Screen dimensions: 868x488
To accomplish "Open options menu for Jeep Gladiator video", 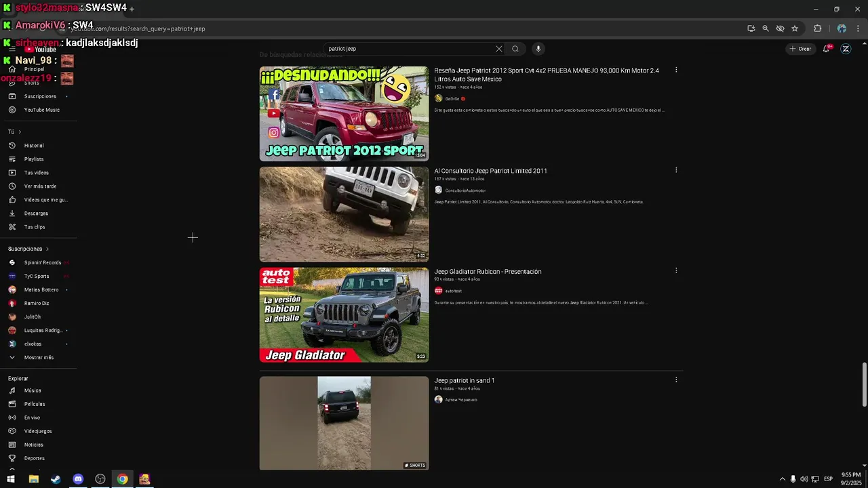I will pyautogui.click(x=676, y=270).
